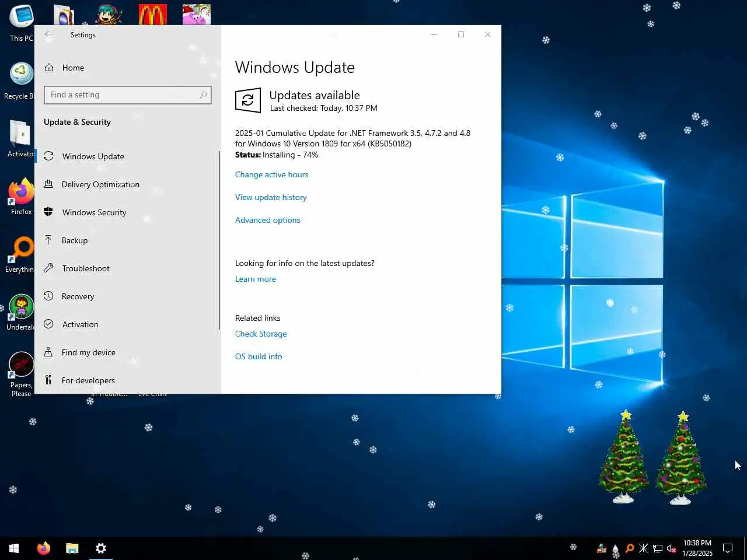The width and height of the screenshot is (747, 560).
Task: Click the For developers tools icon
Action: [x=49, y=380]
